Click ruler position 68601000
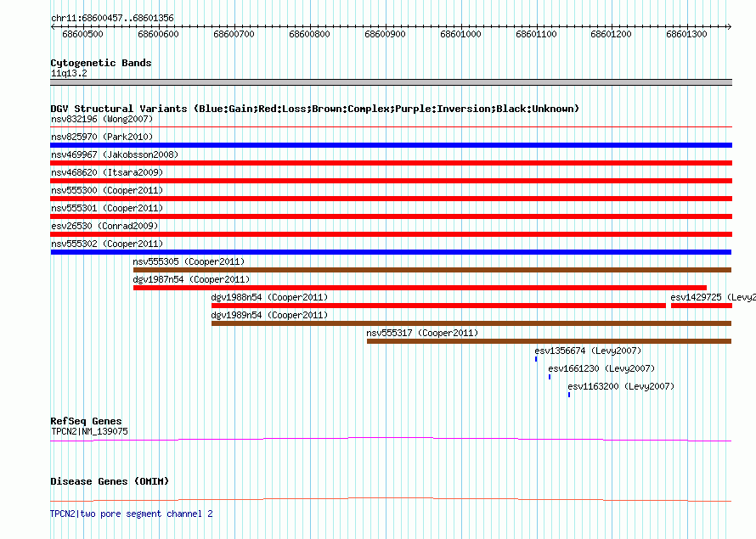Screen dimensions: 756x539 (461, 34)
